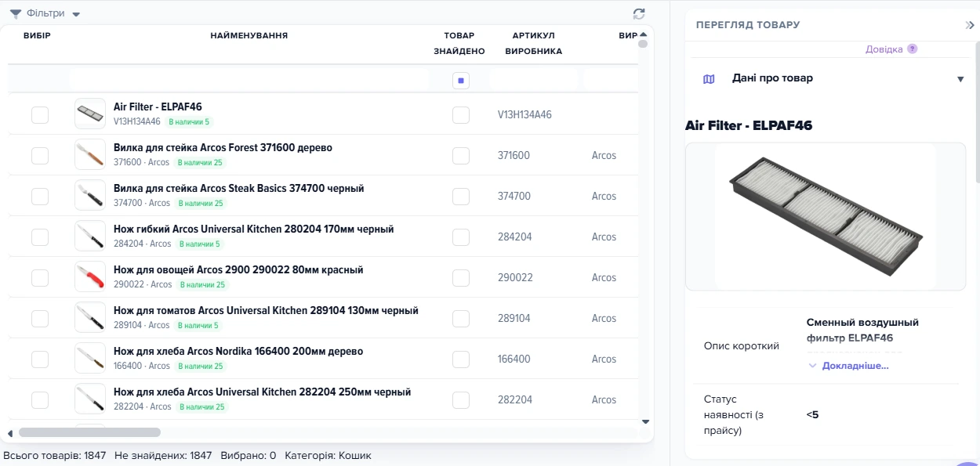
Task: Click the Вибір column header
Action: (x=37, y=35)
